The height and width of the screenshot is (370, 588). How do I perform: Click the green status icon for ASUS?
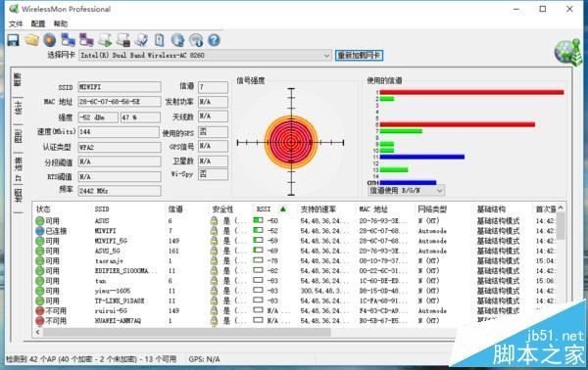pos(40,221)
